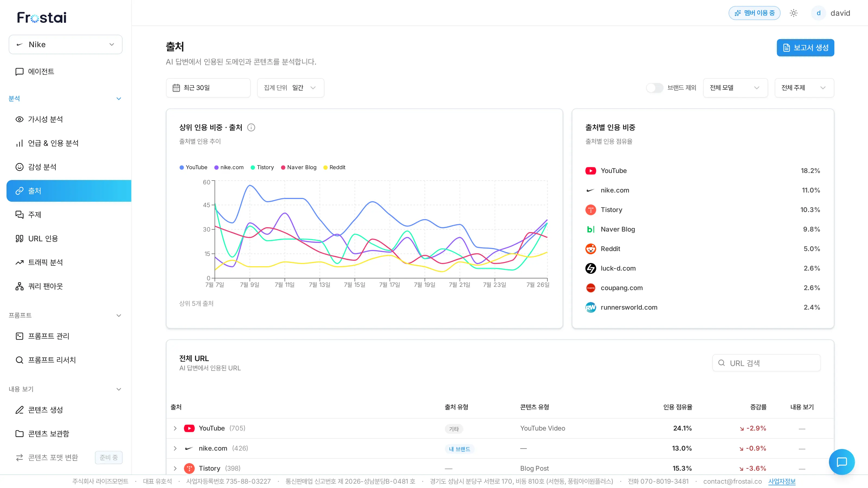Click the Frostai logo
The width and height of the screenshot is (868, 488).
pos(42,18)
